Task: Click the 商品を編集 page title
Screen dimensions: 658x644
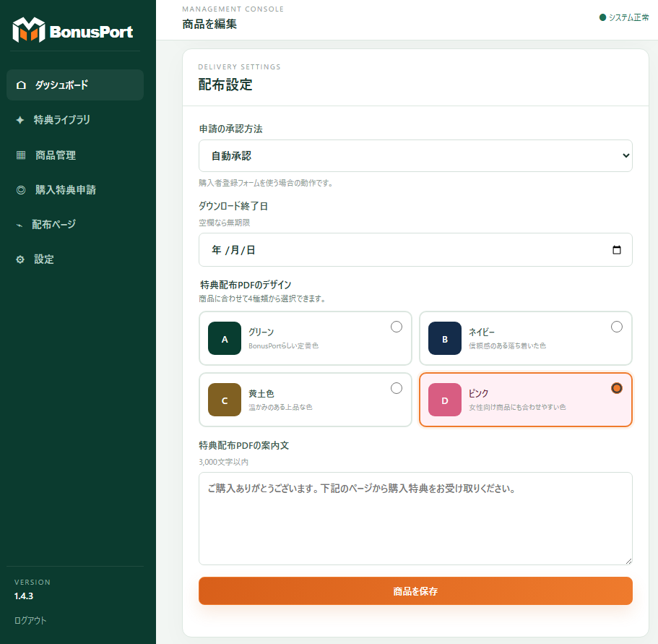Action: pyautogui.click(x=209, y=25)
